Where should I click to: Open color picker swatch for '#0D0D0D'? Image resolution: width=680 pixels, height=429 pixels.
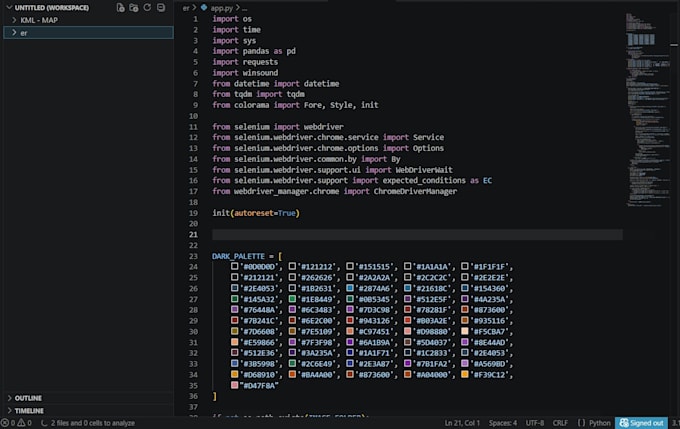[x=235, y=266]
